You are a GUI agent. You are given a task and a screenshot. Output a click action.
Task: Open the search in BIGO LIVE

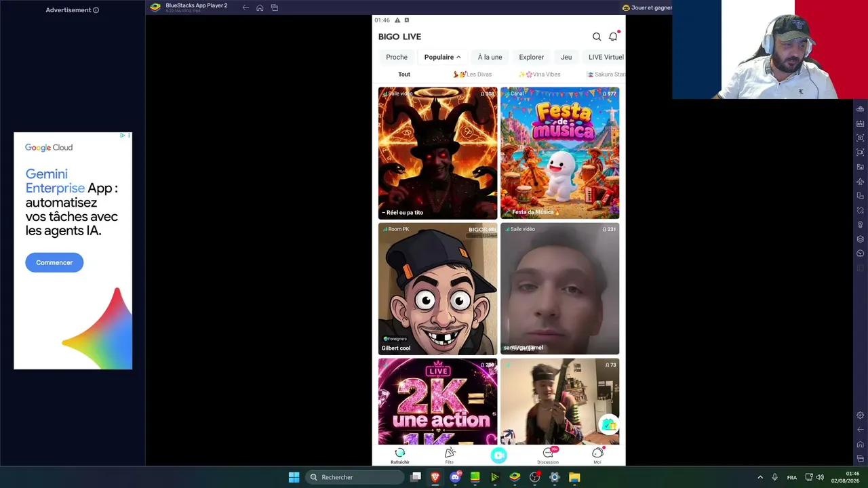pos(597,37)
